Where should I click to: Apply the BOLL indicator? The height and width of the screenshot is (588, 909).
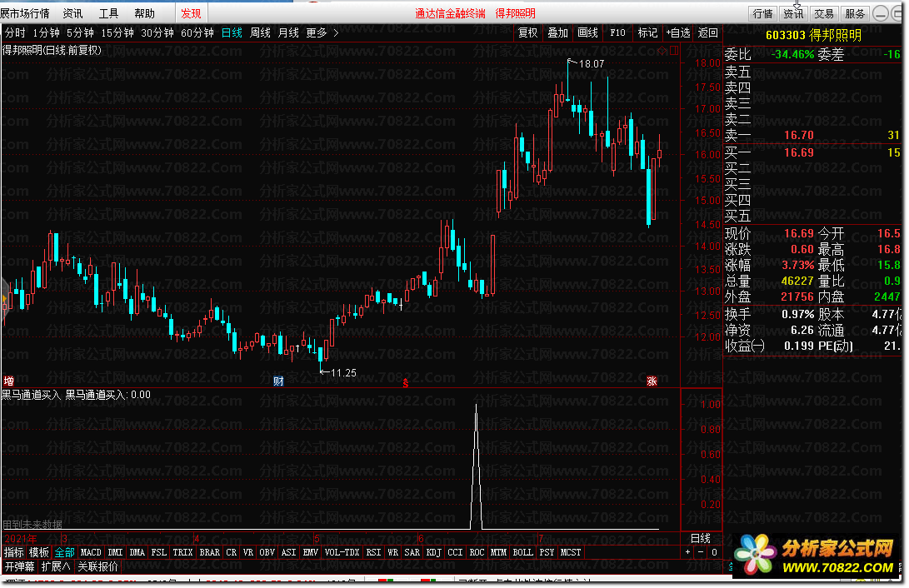[523, 552]
